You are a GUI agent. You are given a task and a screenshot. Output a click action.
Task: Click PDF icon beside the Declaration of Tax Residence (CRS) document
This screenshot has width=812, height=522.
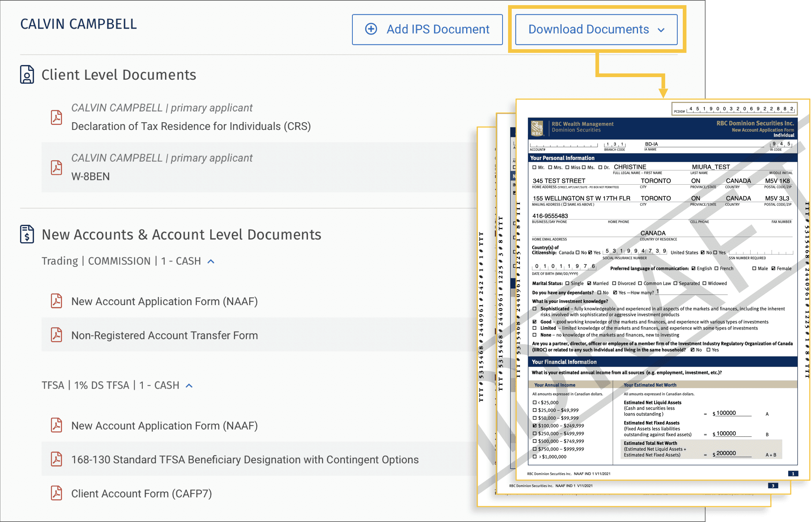click(x=56, y=117)
